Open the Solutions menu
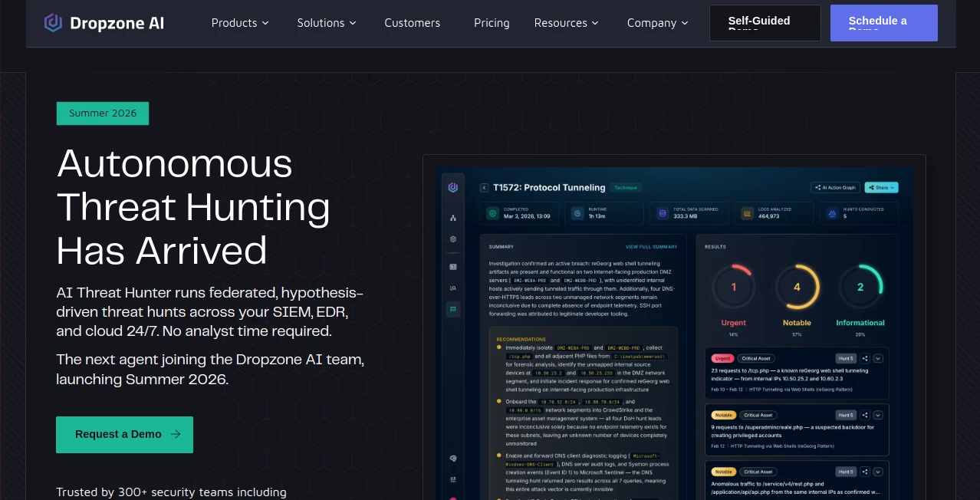Image resolution: width=980 pixels, height=500 pixels. point(327,23)
